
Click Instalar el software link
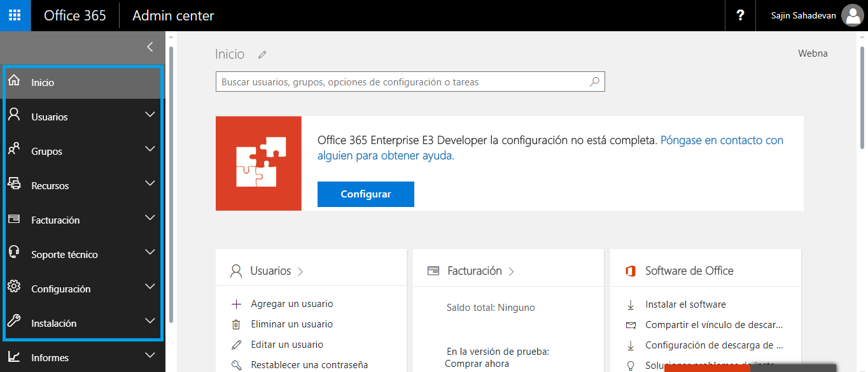(x=685, y=304)
